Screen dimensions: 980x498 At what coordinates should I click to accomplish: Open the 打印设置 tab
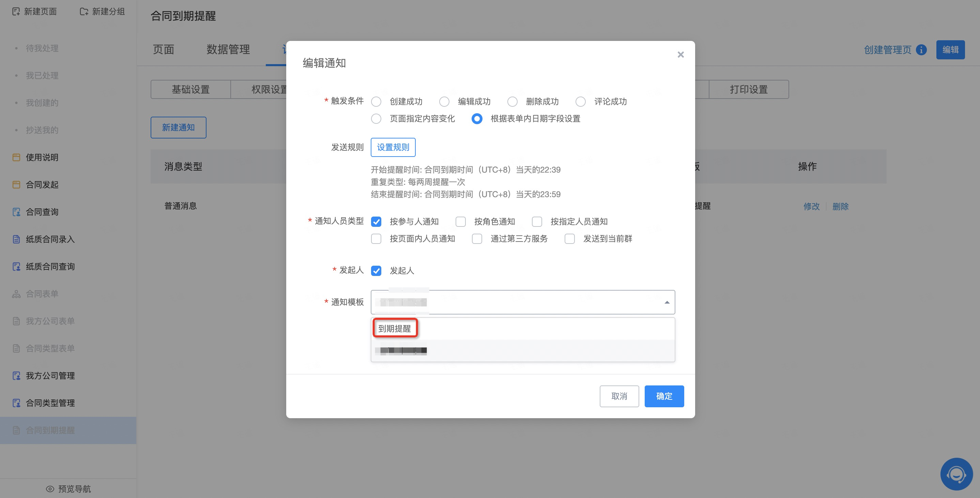748,89
